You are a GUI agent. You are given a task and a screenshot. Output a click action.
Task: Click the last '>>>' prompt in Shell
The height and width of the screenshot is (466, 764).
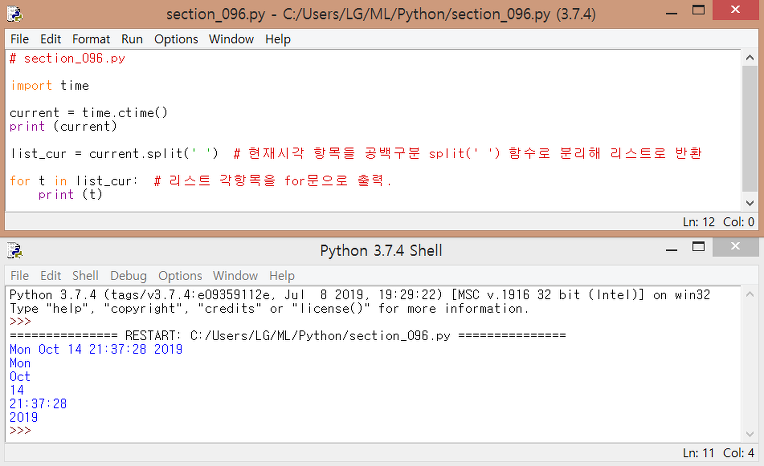point(20,431)
